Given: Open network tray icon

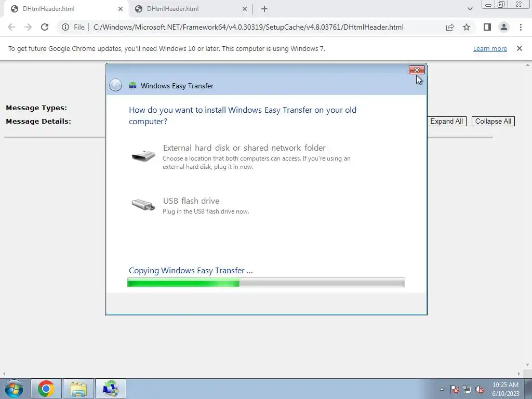Looking at the screenshot, I should pos(467,389).
